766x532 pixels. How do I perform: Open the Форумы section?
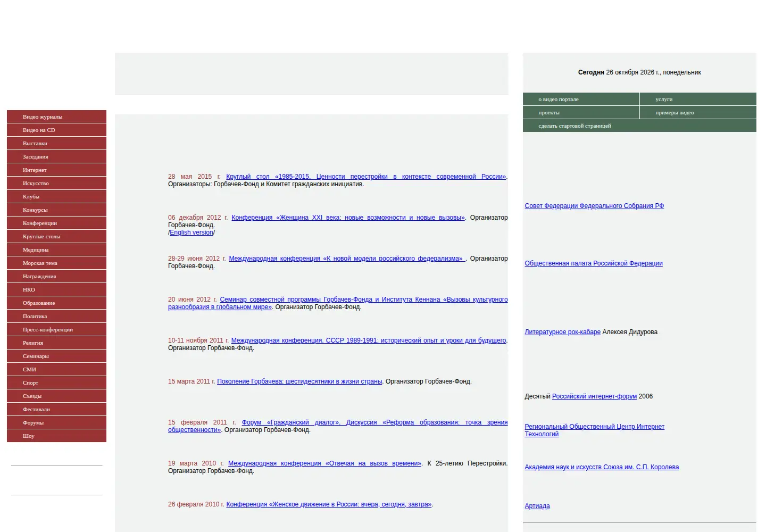(x=56, y=422)
